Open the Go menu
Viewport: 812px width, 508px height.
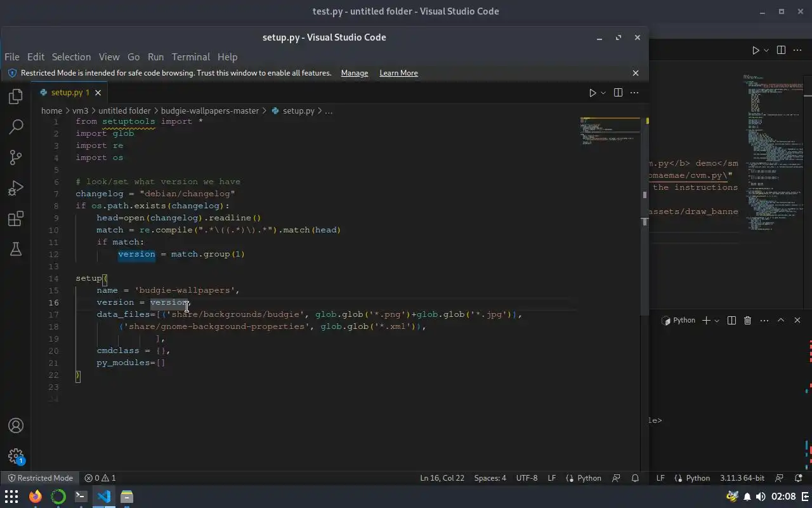(x=133, y=57)
